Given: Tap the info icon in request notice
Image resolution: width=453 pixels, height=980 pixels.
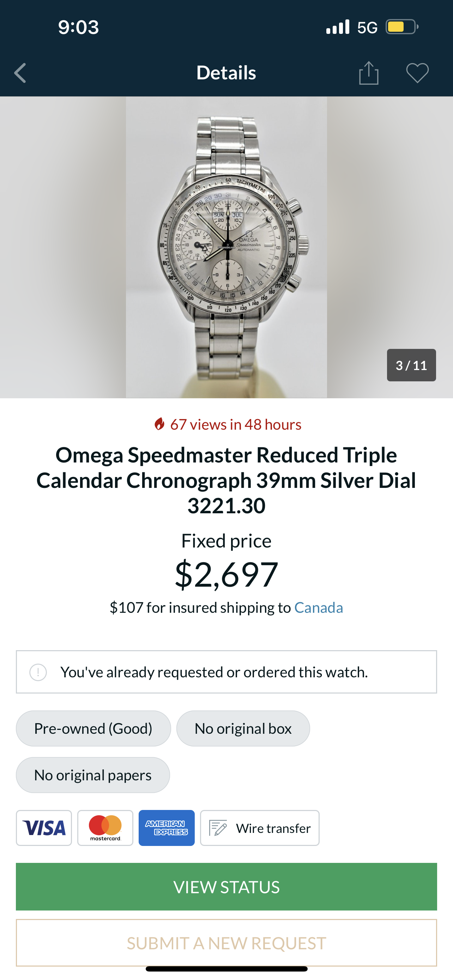Looking at the screenshot, I should [38, 672].
